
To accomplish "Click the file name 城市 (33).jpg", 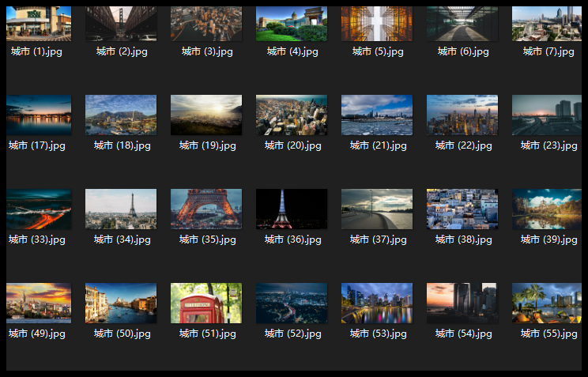I will click(36, 239).
